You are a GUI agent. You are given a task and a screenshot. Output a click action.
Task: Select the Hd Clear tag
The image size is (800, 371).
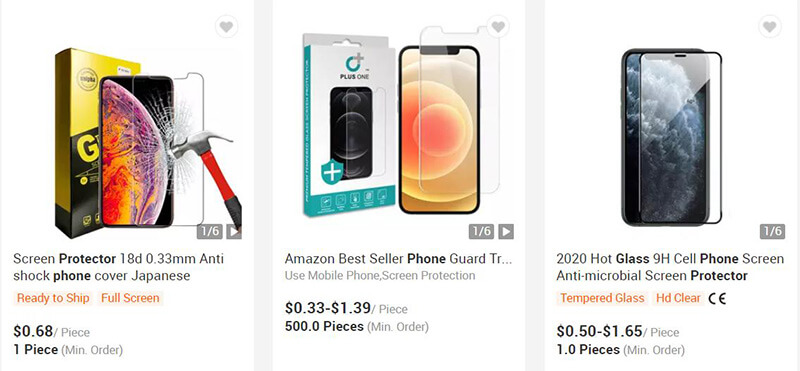pyautogui.click(x=678, y=298)
